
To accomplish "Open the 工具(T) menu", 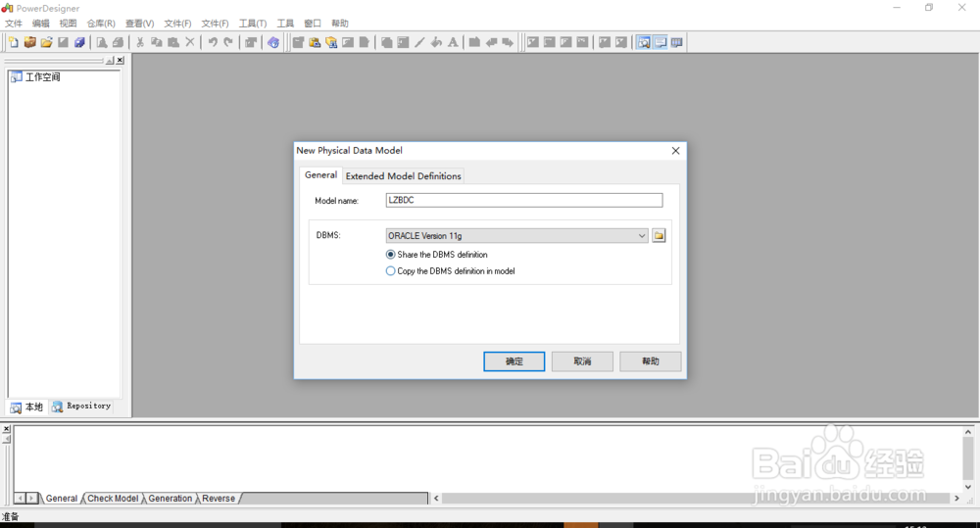I will 253,24.
